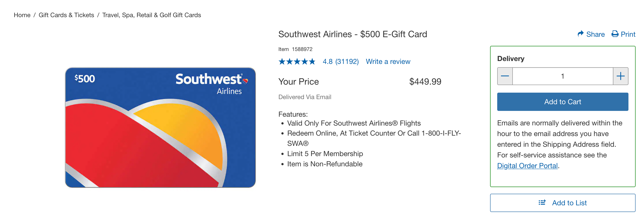Image resolution: width=644 pixels, height=216 pixels.
Task: Decrease delivery quantity with the stepper
Action: tap(505, 76)
